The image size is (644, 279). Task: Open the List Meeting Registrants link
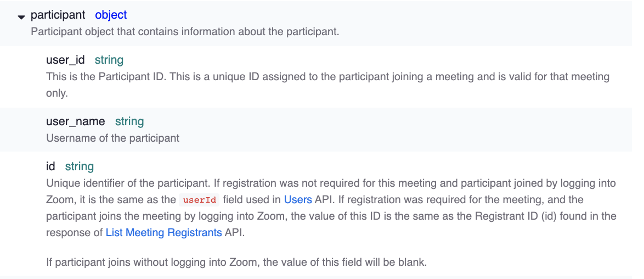pos(164,232)
